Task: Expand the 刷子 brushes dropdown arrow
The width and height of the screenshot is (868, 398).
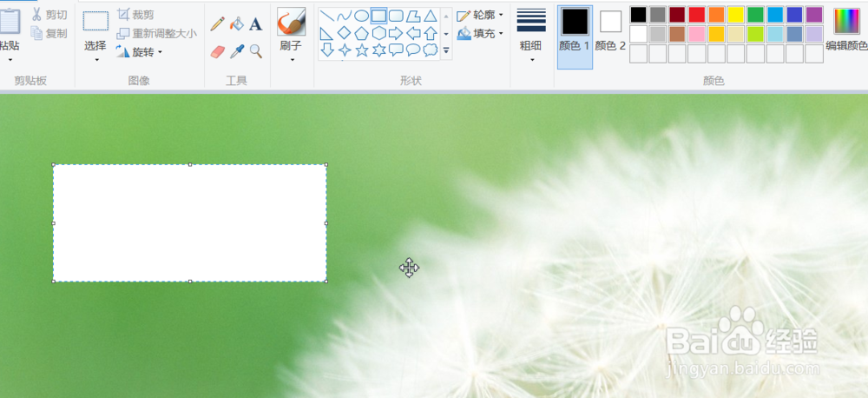Action: (x=292, y=59)
